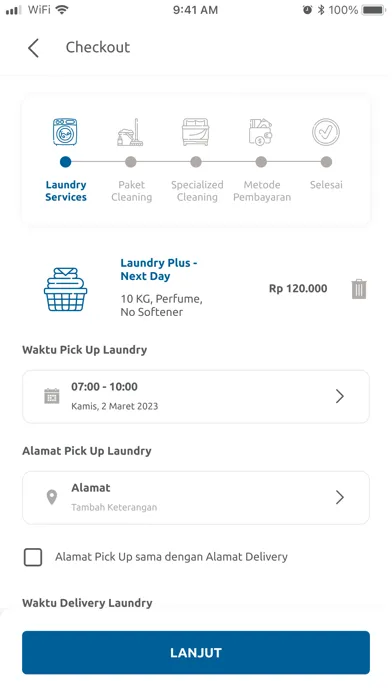Select the Specialized Cleaning progress dot

[x=196, y=162]
